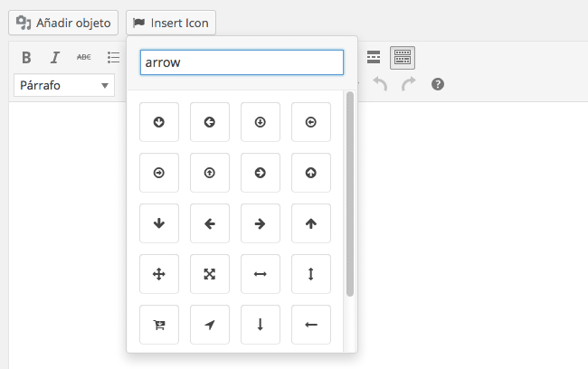Click the icon picker's vertical scrollbar

[x=350, y=194]
